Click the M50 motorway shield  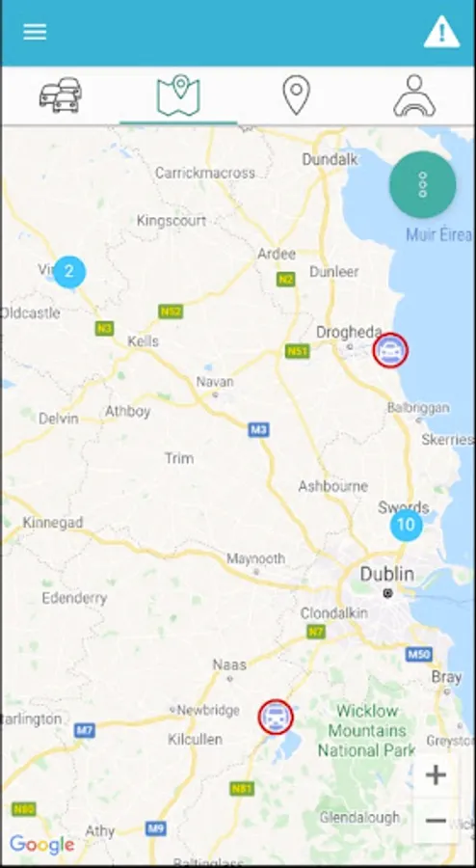[x=418, y=654]
